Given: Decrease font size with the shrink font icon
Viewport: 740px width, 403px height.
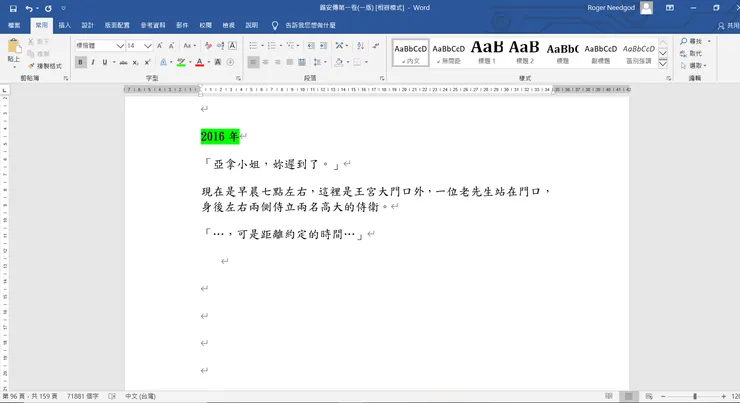Looking at the screenshot, I should [x=171, y=46].
